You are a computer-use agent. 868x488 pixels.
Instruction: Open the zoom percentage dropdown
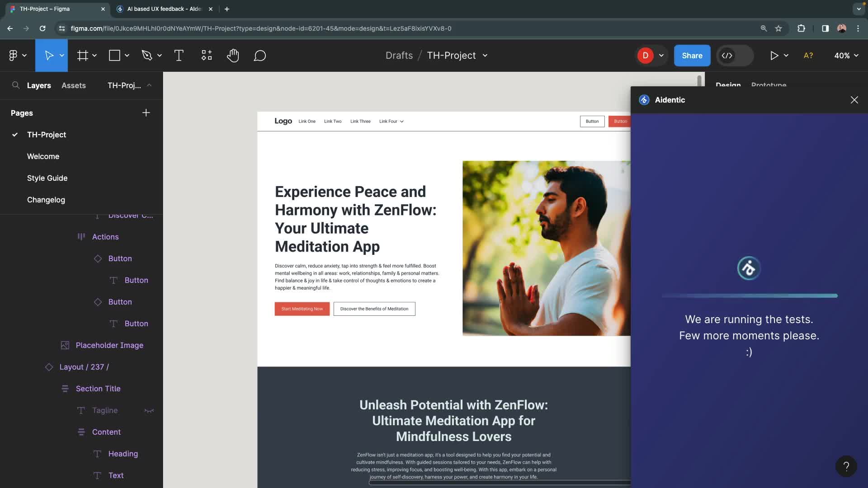846,55
